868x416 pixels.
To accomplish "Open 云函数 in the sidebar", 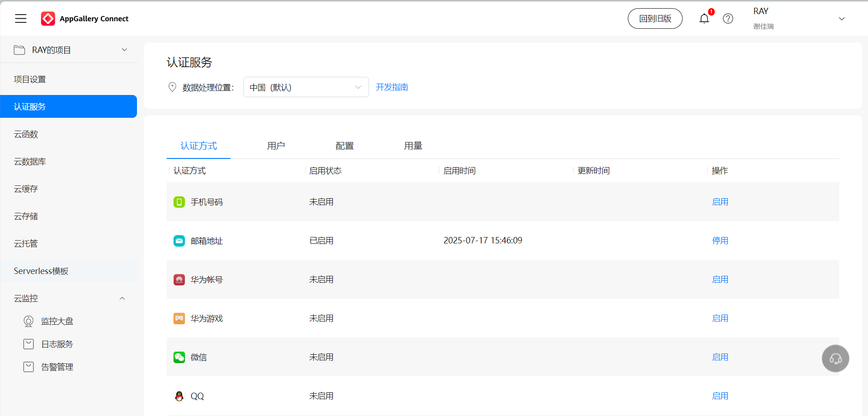I will pyautogui.click(x=68, y=134).
